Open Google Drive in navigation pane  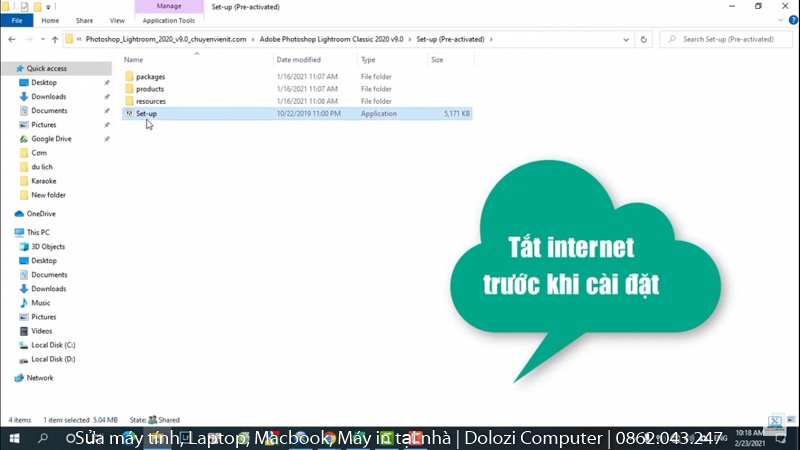click(51, 139)
